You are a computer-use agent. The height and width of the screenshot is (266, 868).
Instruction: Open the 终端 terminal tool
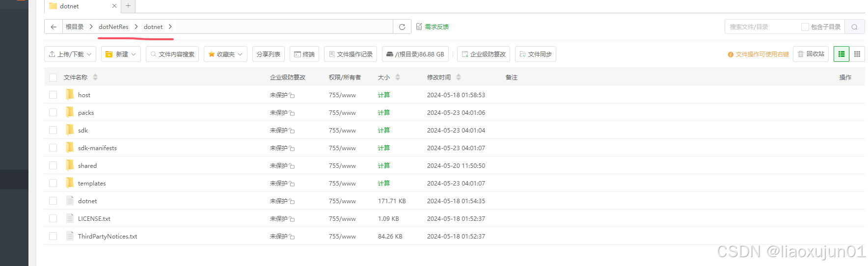[304, 54]
